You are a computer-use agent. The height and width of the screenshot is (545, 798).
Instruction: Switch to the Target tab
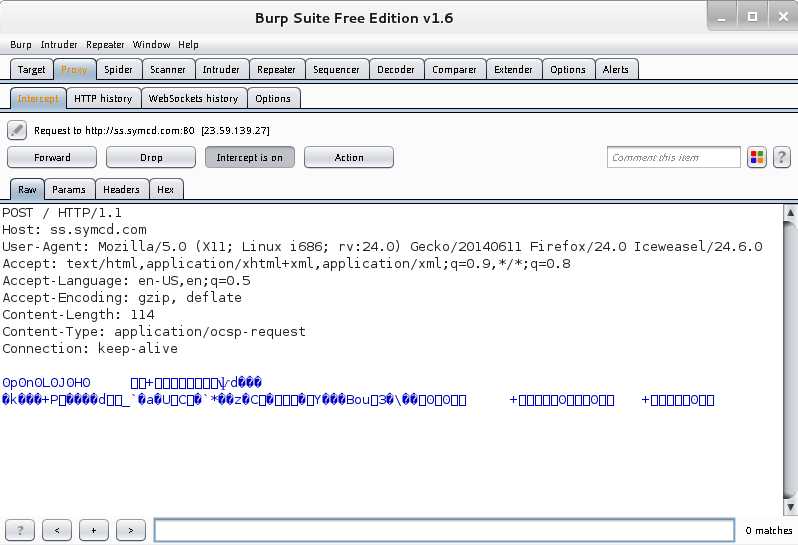point(31,69)
